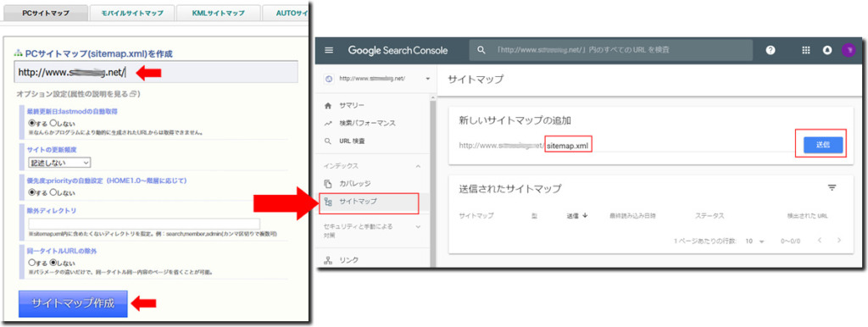Click the 除外ディレクトリ input field

pos(144,224)
